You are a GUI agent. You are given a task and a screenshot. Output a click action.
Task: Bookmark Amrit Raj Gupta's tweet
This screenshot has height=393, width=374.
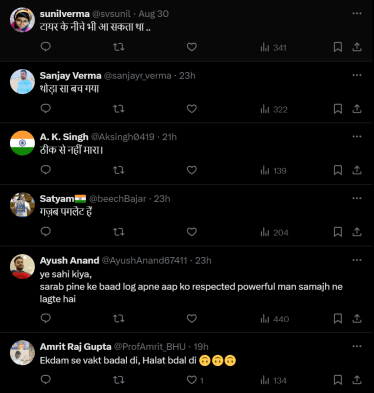338,380
